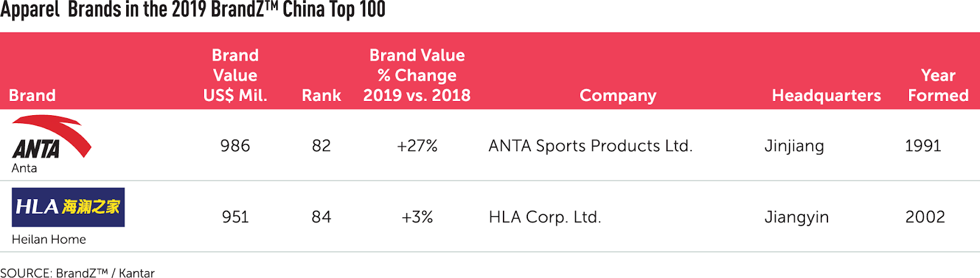Click the Jiangyin headquarters cell

point(797,217)
